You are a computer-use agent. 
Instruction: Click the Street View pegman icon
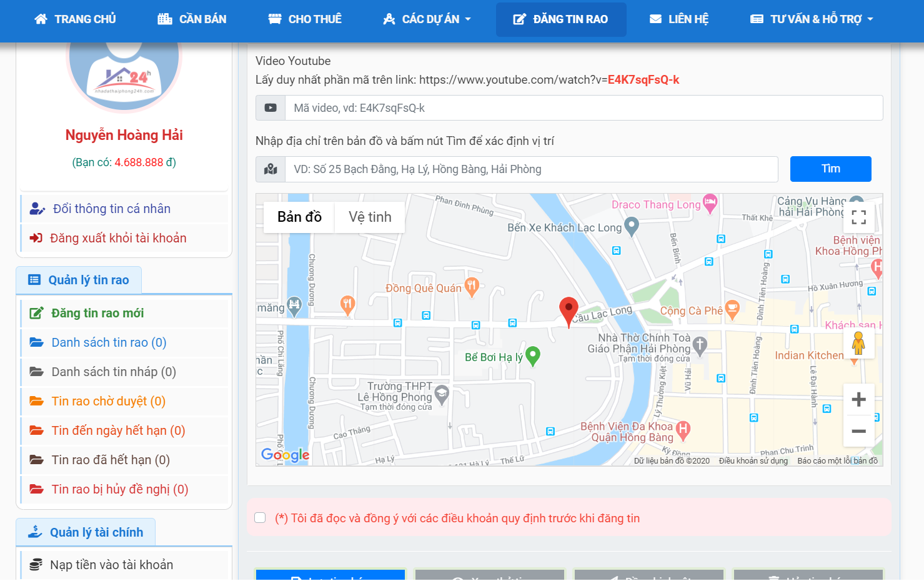pyautogui.click(x=858, y=344)
